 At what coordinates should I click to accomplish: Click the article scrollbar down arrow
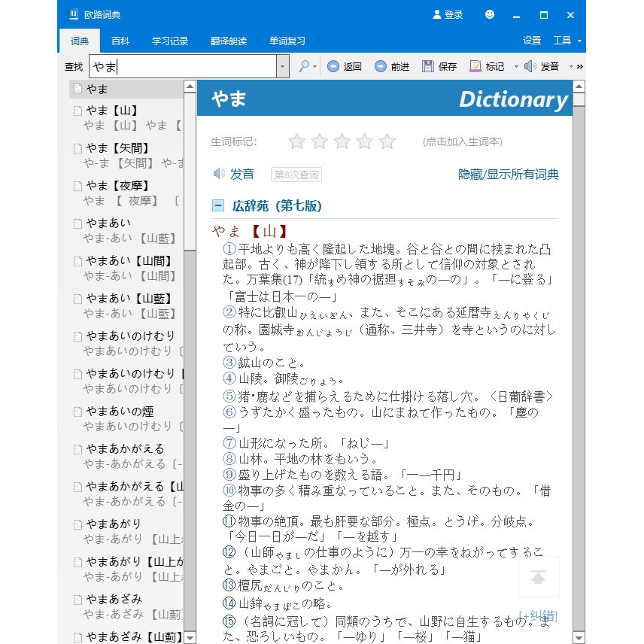coord(579,638)
